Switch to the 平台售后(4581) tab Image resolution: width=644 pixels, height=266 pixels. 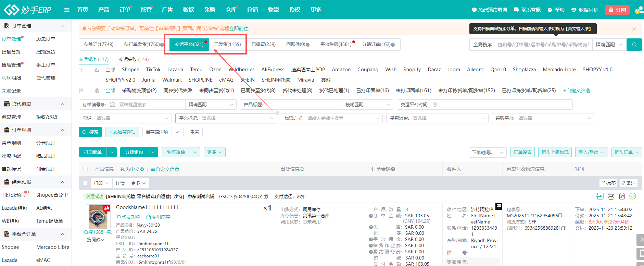click(336, 45)
